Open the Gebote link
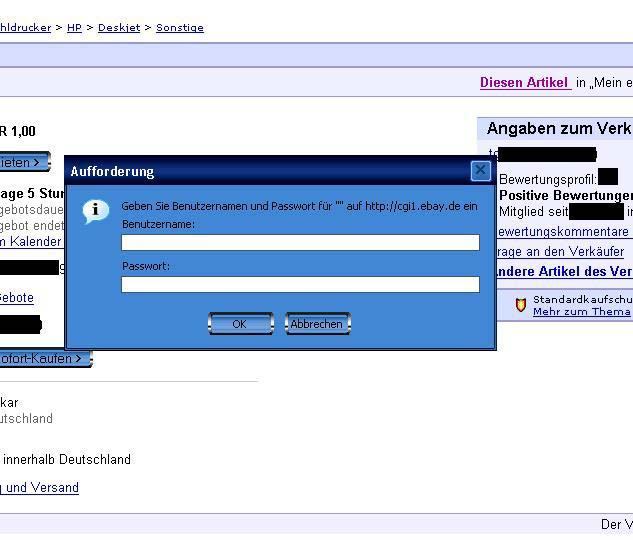633x540 pixels. pyautogui.click(x=17, y=298)
